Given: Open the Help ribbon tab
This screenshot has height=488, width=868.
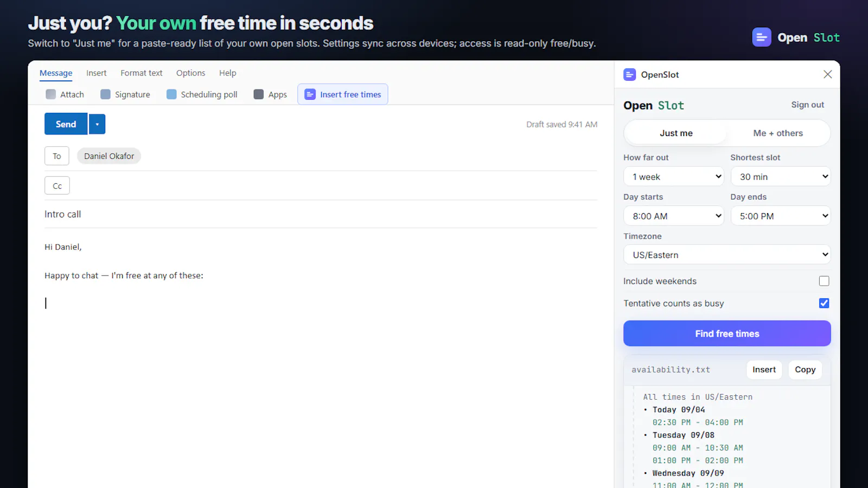Looking at the screenshot, I should tap(228, 73).
